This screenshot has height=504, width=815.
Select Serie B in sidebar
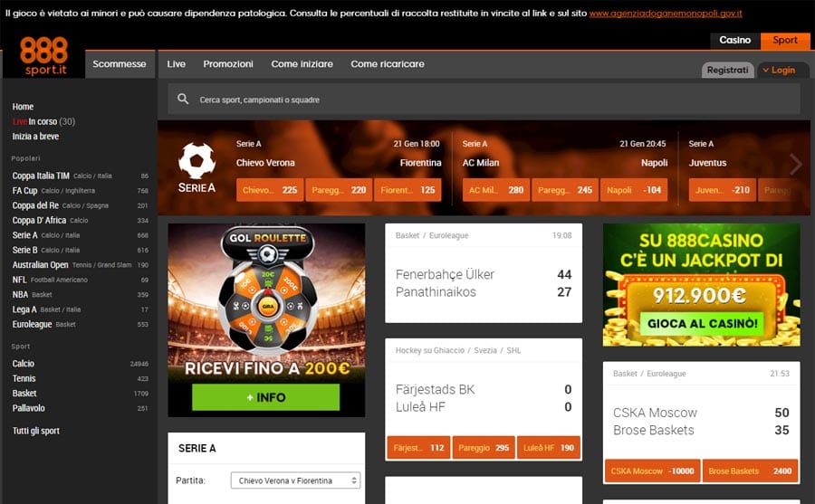point(80,250)
